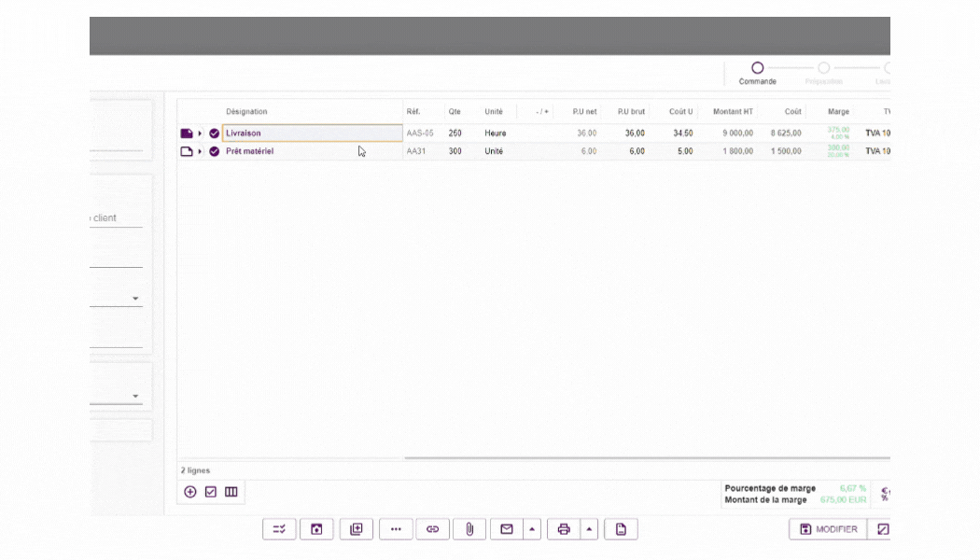Click the horizontal scrollbar under the table

coord(647,458)
